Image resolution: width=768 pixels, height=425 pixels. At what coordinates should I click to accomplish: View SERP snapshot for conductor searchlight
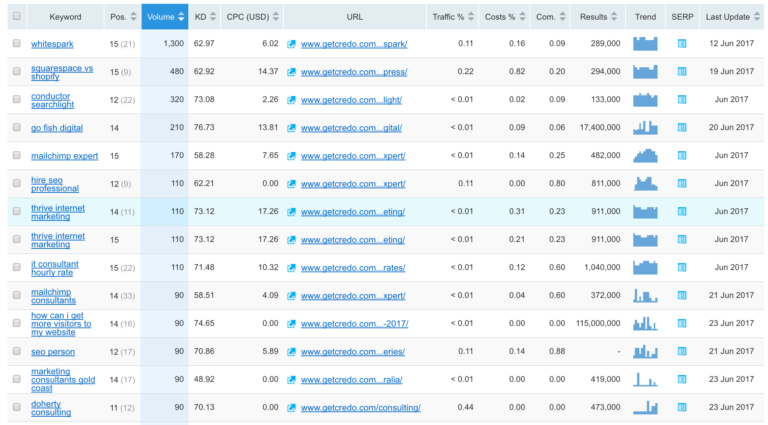[x=682, y=99]
